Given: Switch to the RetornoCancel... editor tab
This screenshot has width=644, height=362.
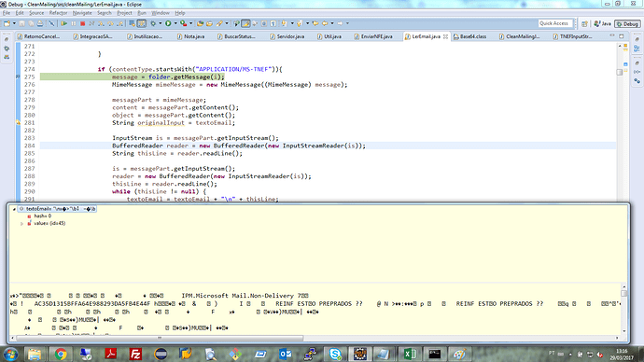Looking at the screenshot, I should 39,36.
